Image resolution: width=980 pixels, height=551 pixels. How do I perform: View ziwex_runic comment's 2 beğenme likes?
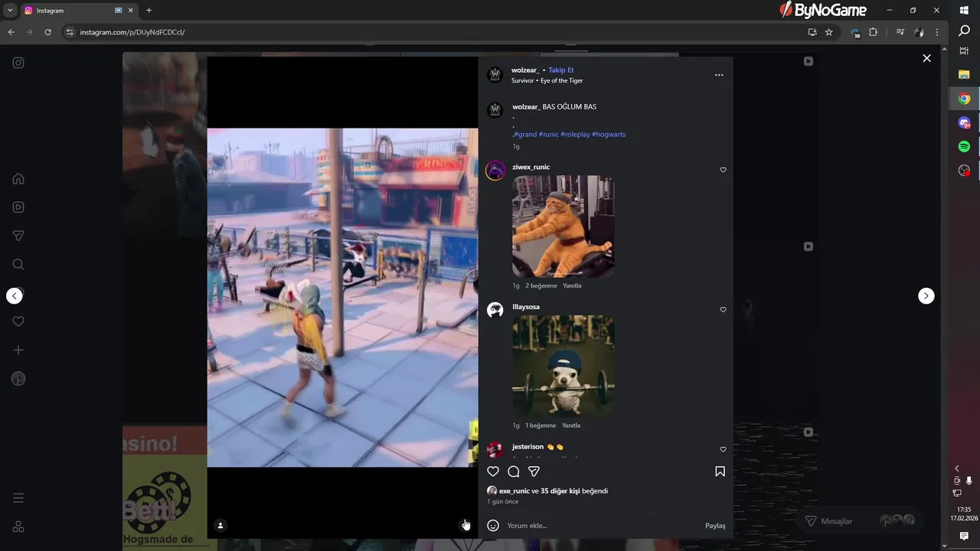[541, 285]
